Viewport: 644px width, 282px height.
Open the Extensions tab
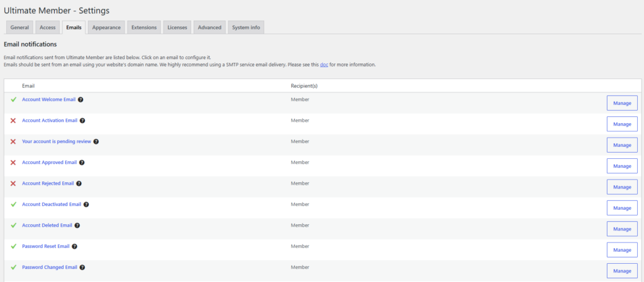click(144, 28)
